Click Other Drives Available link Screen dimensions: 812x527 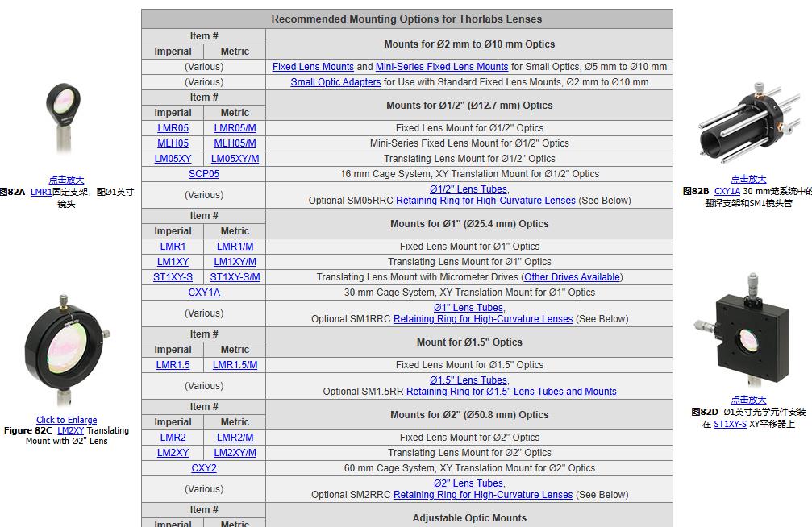pos(572,277)
